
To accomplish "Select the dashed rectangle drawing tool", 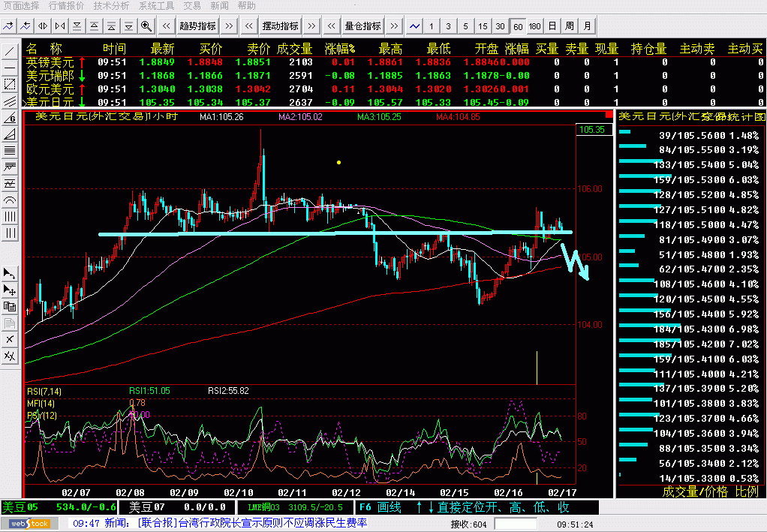I will point(9,84).
